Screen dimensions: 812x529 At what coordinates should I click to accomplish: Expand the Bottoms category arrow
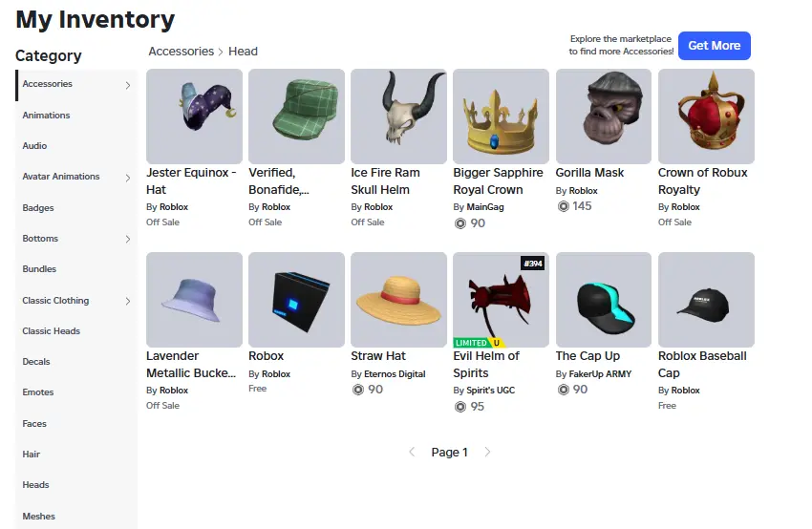click(127, 239)
